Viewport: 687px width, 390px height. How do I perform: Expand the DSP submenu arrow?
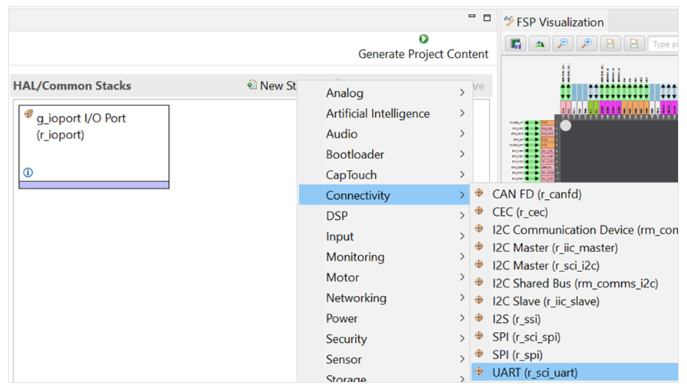462,216
